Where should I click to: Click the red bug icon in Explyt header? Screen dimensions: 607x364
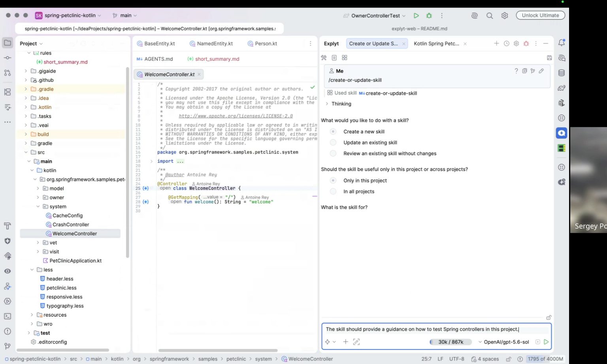(x=526, y=43)
